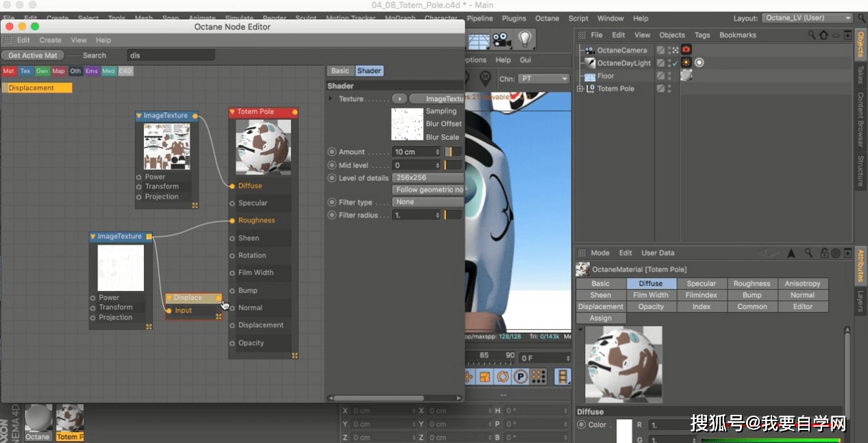868x443 pixels.
Task: Click Object Manager eye icon
Action: tap(836, 35)
